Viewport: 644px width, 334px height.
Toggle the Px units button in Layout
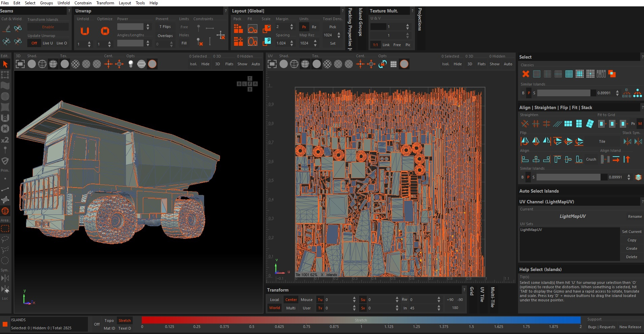coord(304,27)
